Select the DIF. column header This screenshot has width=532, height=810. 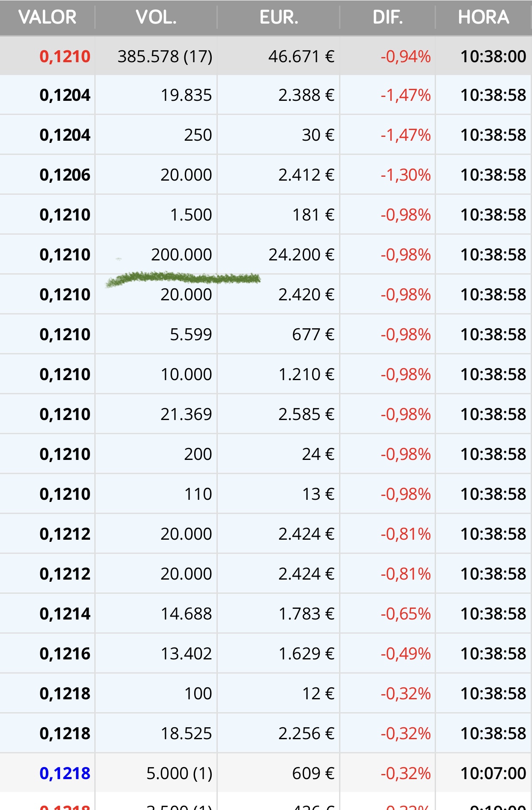coord(388,17)
